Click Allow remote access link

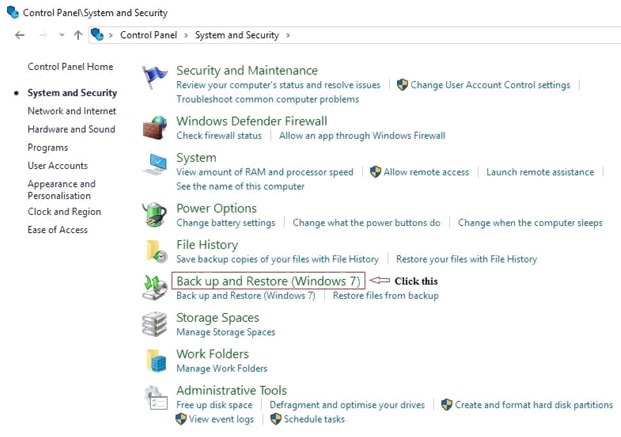click(426, 172)
